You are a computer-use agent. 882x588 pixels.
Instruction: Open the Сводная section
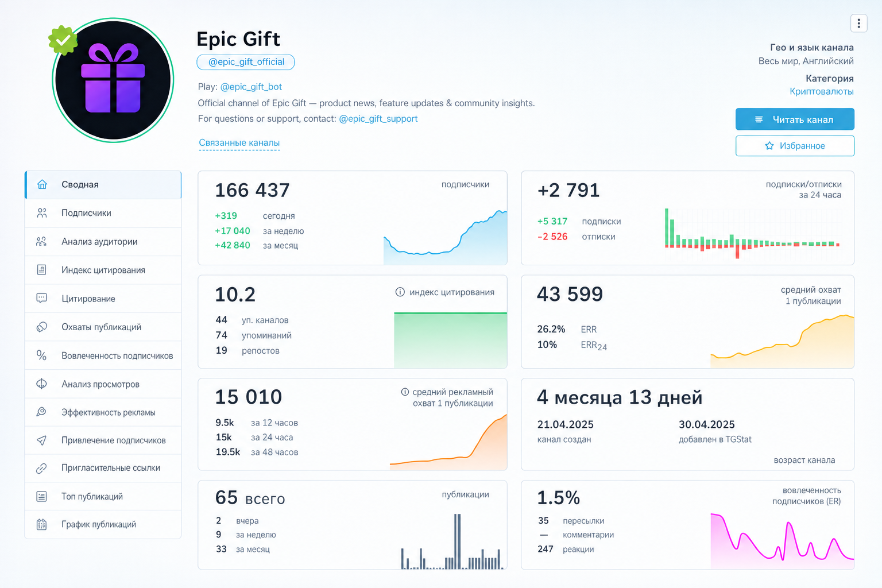coord(103,184)
